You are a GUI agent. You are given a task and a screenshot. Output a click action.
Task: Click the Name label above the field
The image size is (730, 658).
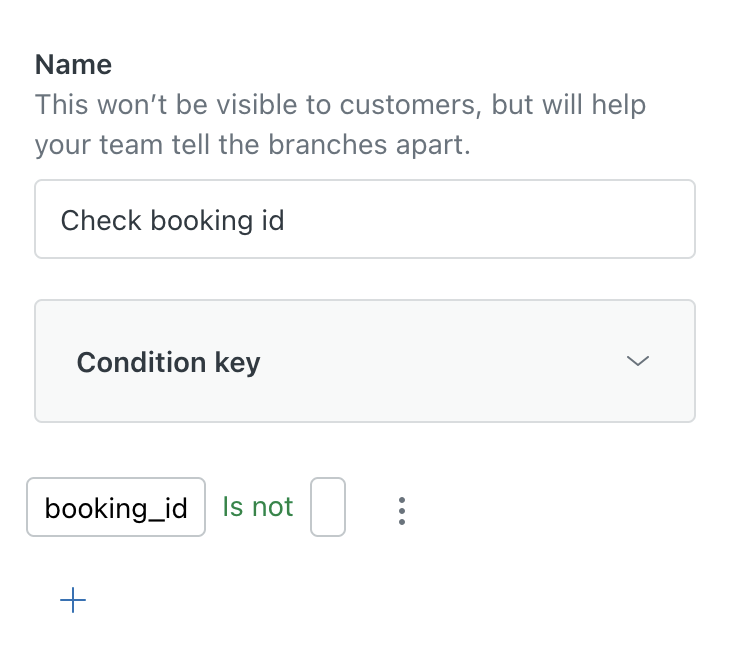[x=73, y=65]
